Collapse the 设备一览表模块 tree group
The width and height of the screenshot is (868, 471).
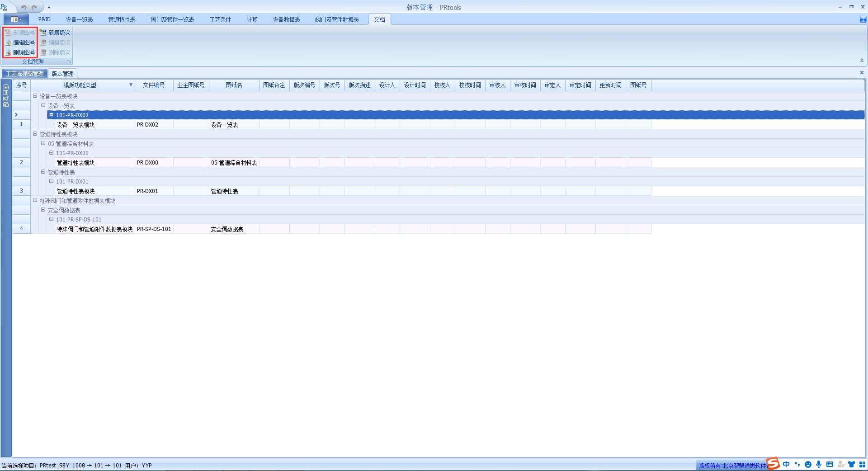pyautogui.click(x=35, y=96)
